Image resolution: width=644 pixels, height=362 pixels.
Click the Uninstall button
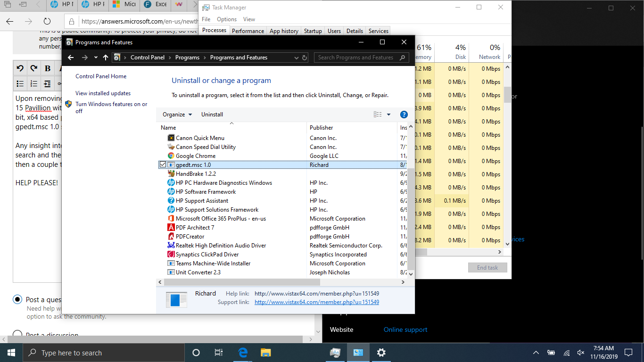(x=212, y=115)
